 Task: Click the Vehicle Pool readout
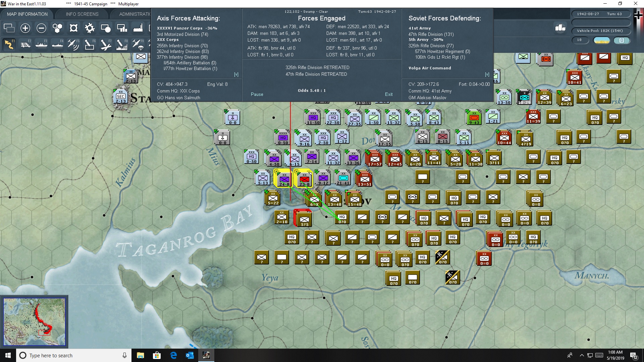[x=601, y=31]
